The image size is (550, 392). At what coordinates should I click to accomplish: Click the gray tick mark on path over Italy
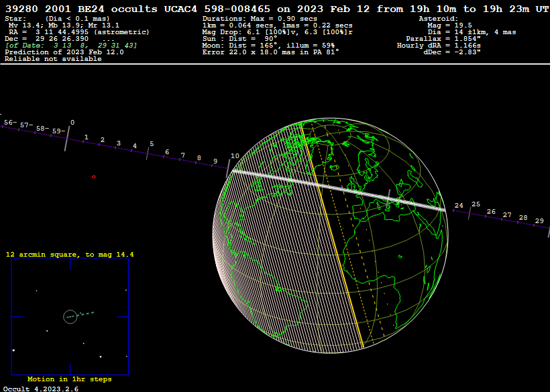pyautogui.click(x=388, y=199)
